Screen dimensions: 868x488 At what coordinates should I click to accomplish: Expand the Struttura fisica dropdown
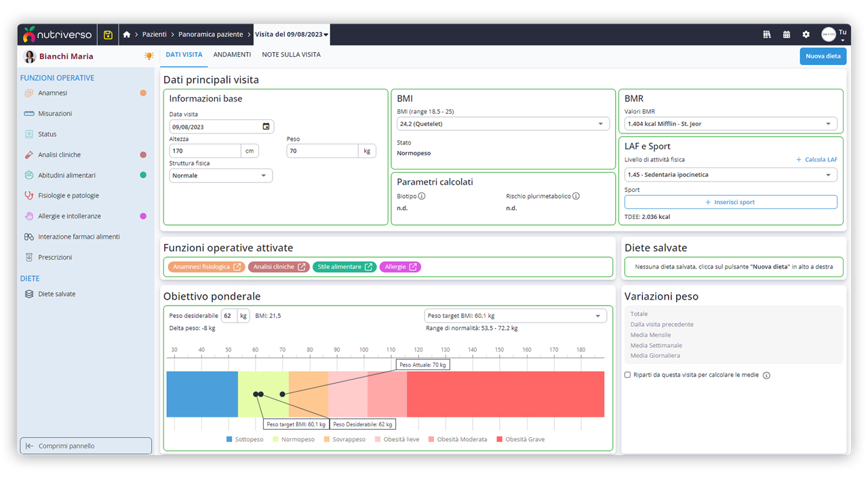click(x=221, y=176)
